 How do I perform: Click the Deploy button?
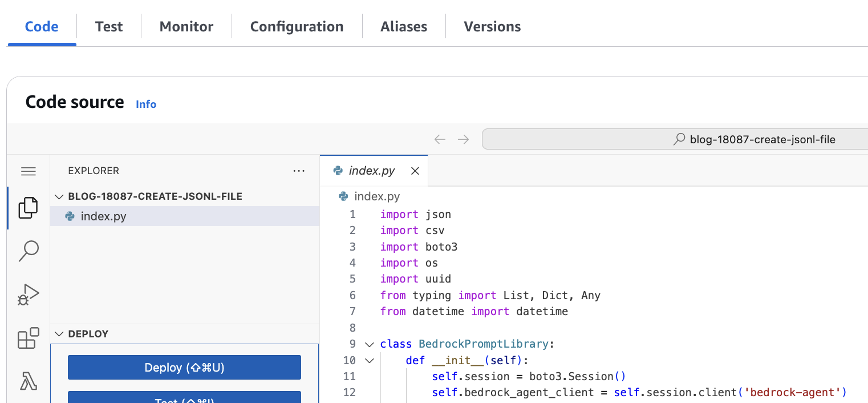point(184,367)
